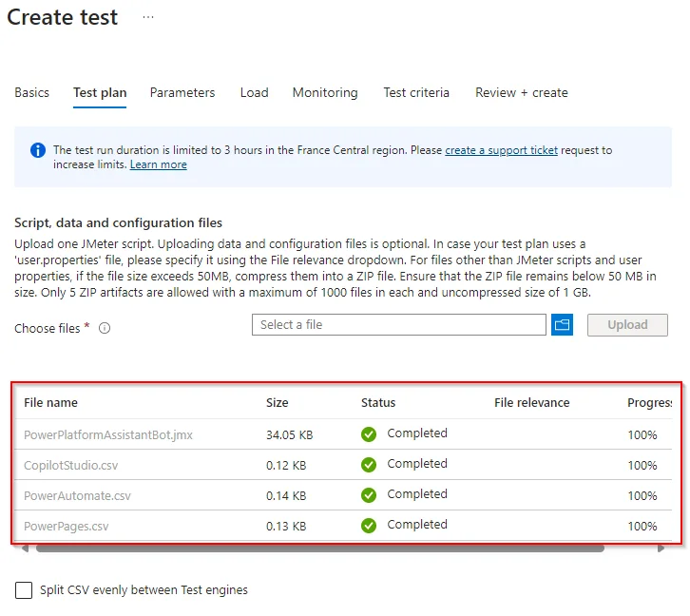Click the ellipsis next to Create test

pyautogui.click(x=148, y=18)
